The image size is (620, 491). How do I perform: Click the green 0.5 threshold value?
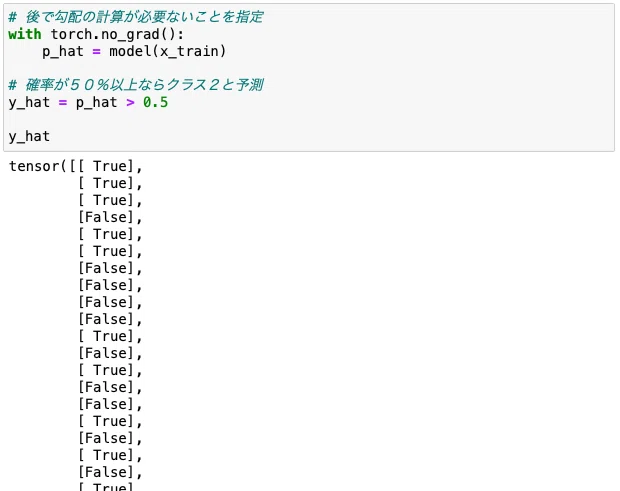(155, 102)
